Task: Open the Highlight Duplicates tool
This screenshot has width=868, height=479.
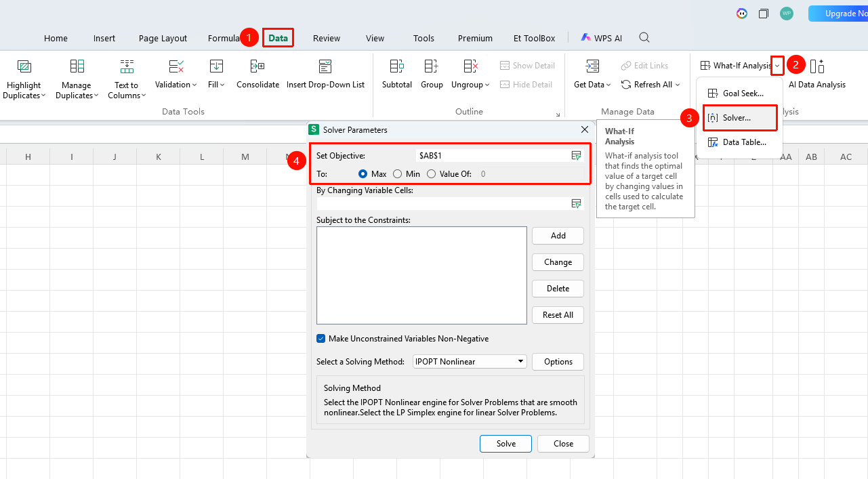Action: (24, 79)
